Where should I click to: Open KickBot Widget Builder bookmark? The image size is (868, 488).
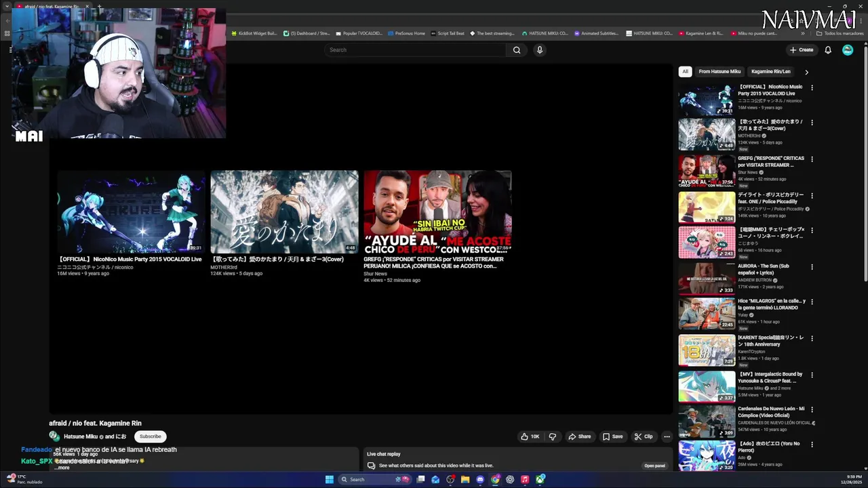point(254,33)
